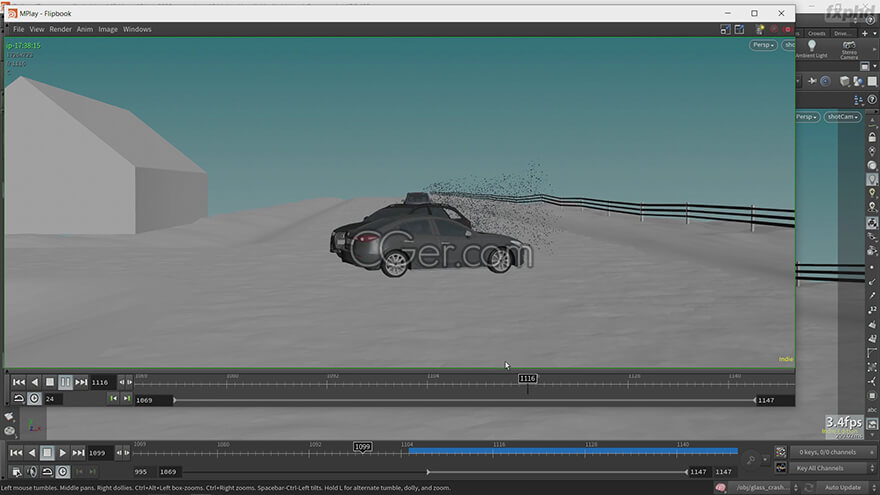Play backward in Houdini playbar
The image size is (880, 495).
point(32,453)
